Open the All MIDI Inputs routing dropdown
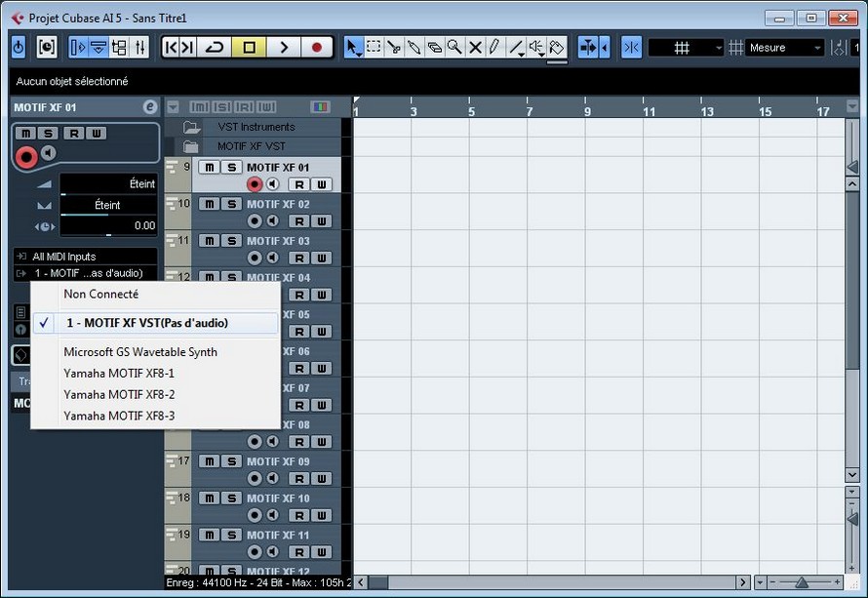This screenshot has height=598, width=868. 86,257
